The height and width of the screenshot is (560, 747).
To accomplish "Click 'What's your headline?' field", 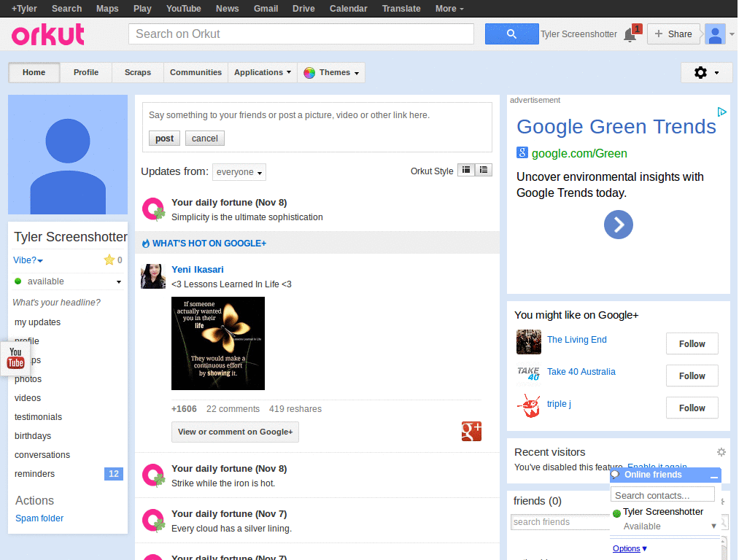I will pyautogui.click(x=57, y=303).
